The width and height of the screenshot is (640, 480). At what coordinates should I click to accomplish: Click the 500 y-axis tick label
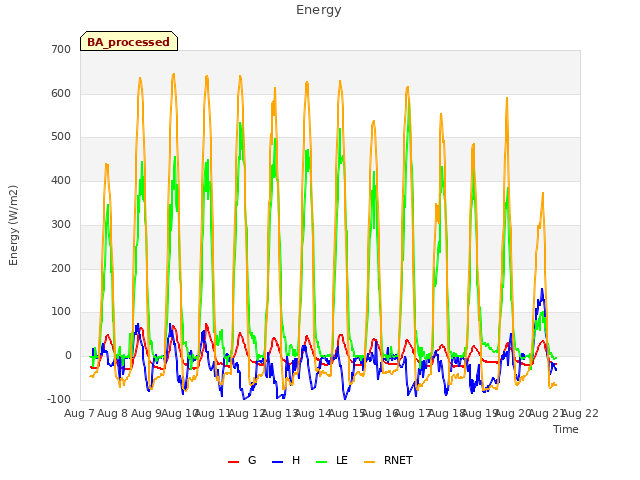(x=61, y=137)
